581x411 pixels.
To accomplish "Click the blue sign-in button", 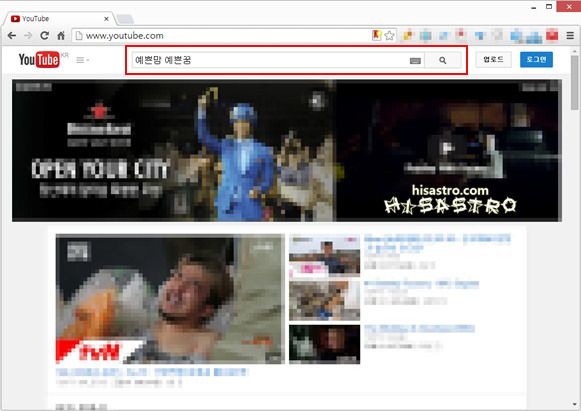I will click(x=536, y=60).
